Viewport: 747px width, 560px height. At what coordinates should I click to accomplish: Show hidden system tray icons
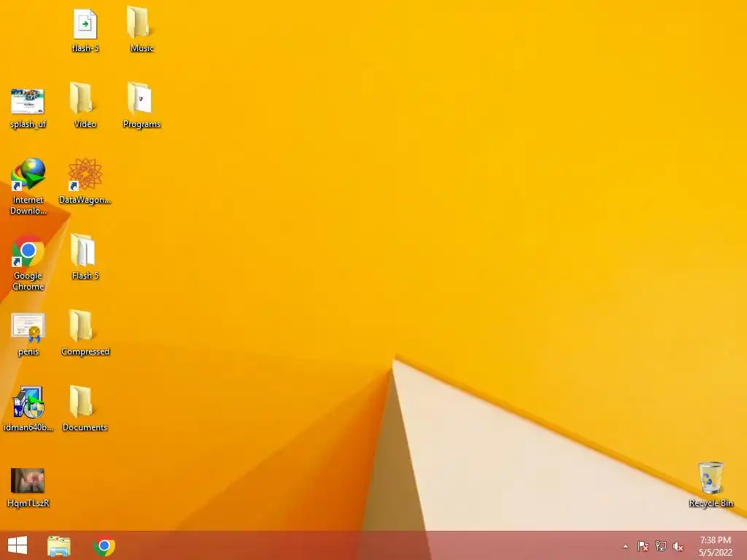[x=625, y=546]
